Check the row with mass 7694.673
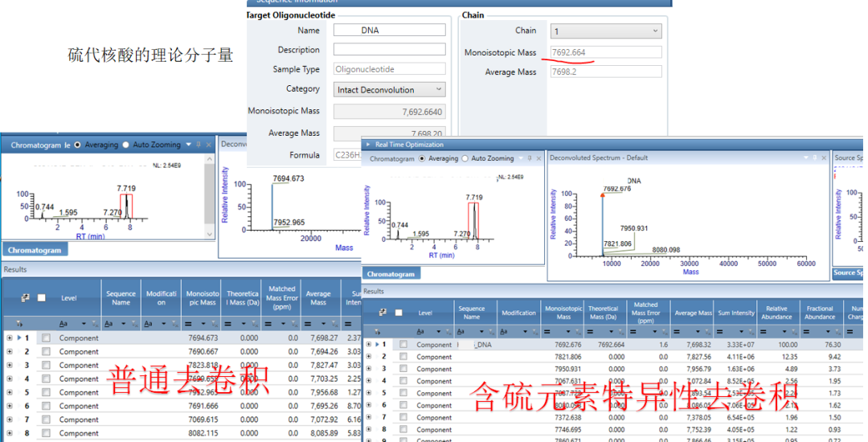The image size is (868, 442). [x=46, y=338]
